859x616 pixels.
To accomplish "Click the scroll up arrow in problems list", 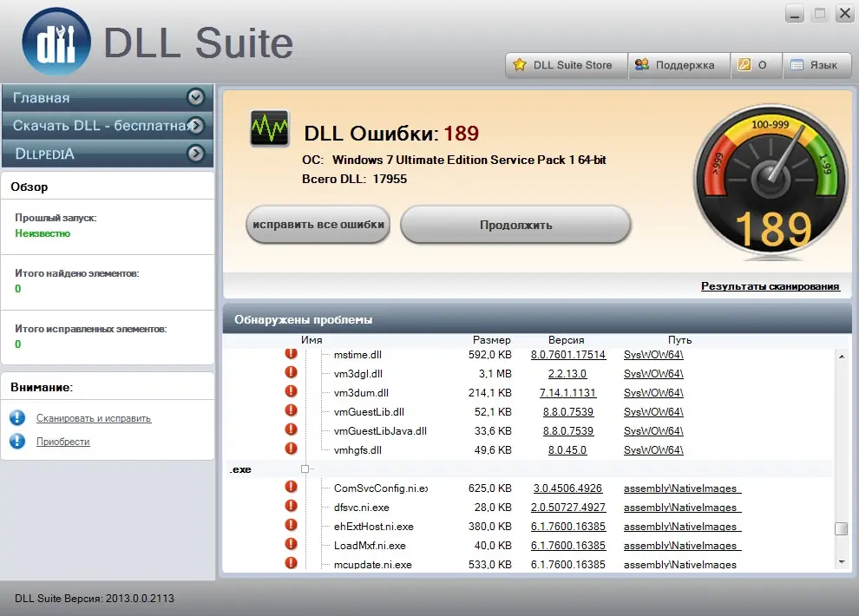I will 841,357.
